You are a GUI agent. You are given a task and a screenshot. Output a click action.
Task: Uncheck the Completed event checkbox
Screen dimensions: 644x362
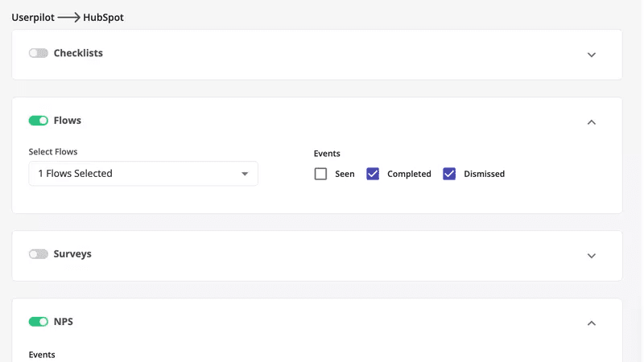click(x=373, y=174)
